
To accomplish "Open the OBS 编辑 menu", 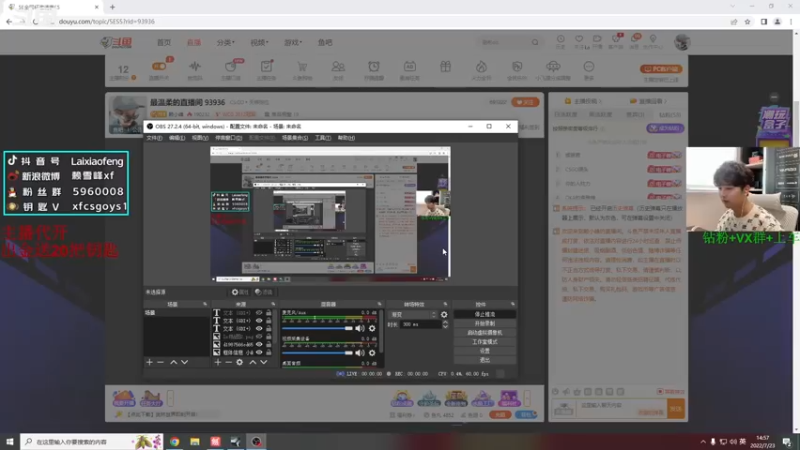I will [177, 138].
